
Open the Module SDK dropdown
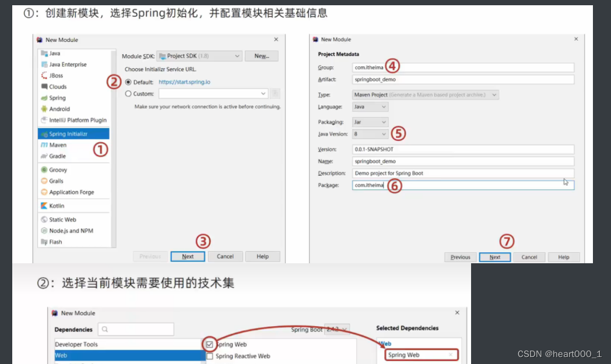[x=199, y=56]
